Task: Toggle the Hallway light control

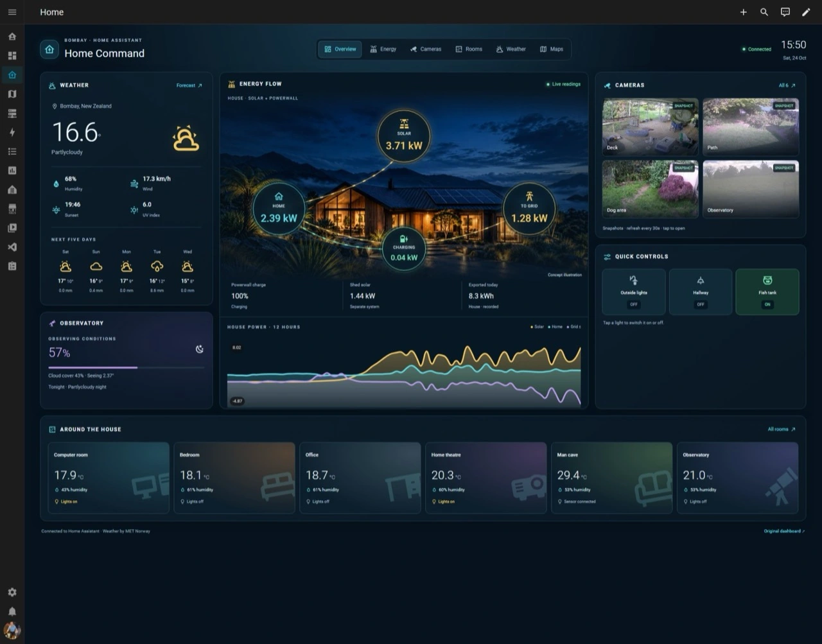Action: click(x=701, y=292)
